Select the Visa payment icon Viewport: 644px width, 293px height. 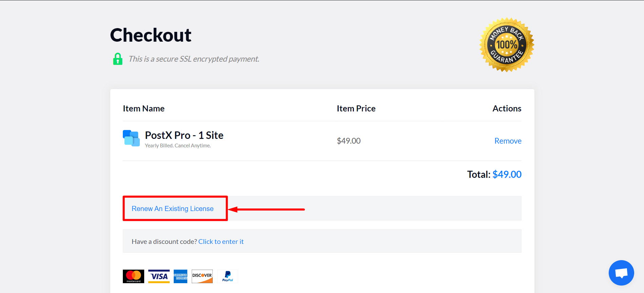[158, 276]
